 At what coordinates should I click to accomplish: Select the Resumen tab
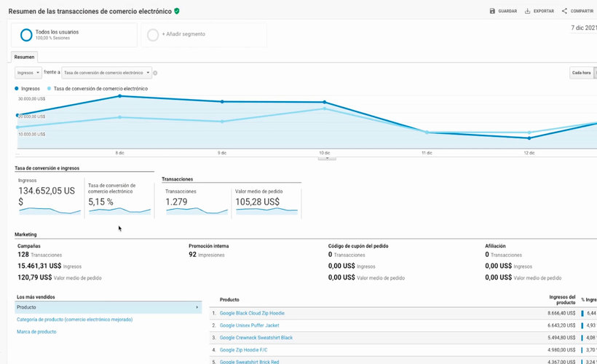(24, 57)
